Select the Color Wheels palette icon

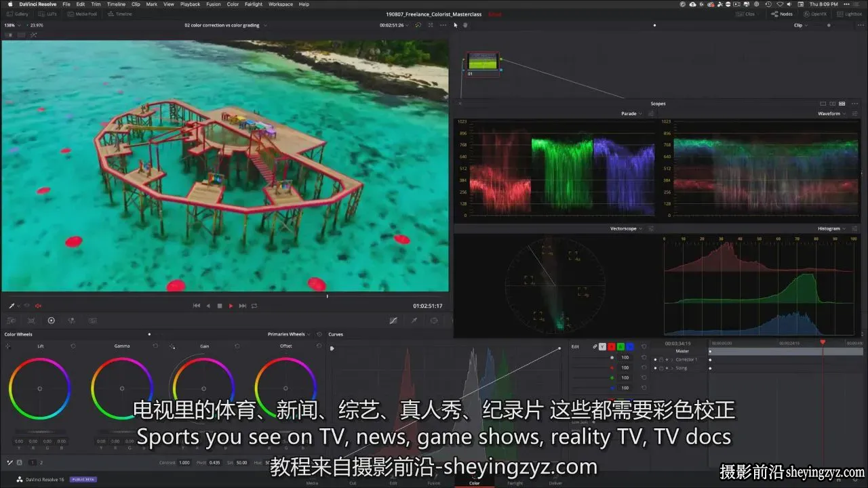[x=51, y=321]
